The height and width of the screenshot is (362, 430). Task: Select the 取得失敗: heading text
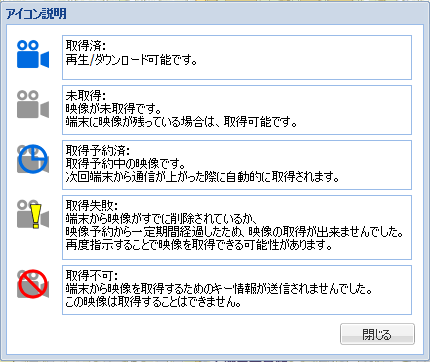pyautogui.click(x=92, y=206)
